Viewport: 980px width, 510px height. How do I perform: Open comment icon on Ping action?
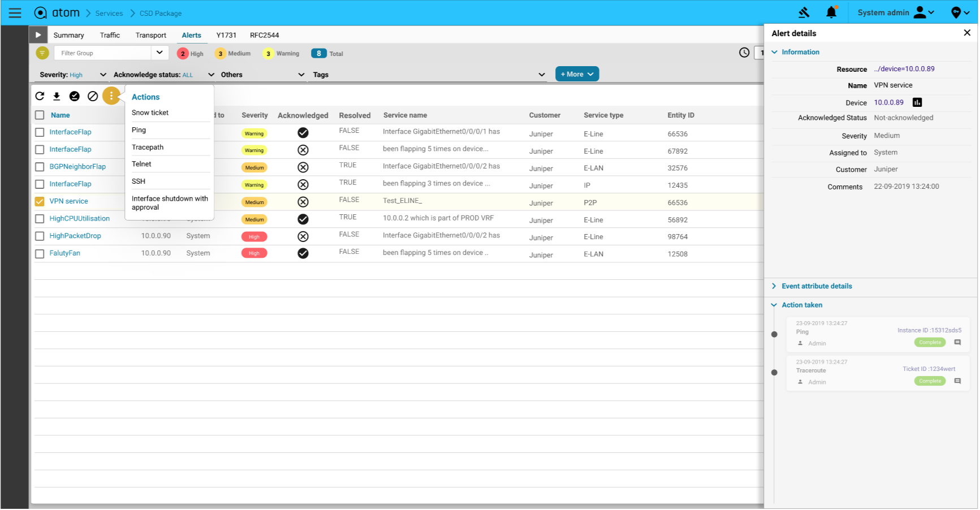point(957,343)
